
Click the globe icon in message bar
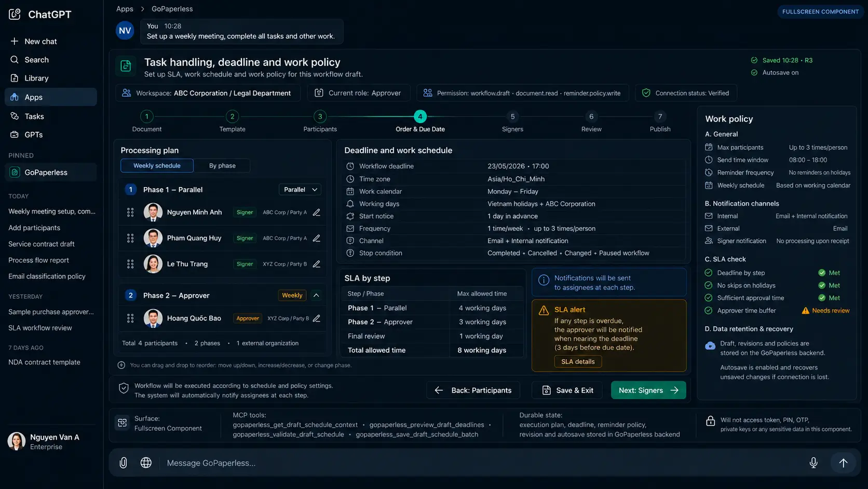pyautogui.click(x=146, y=462)
